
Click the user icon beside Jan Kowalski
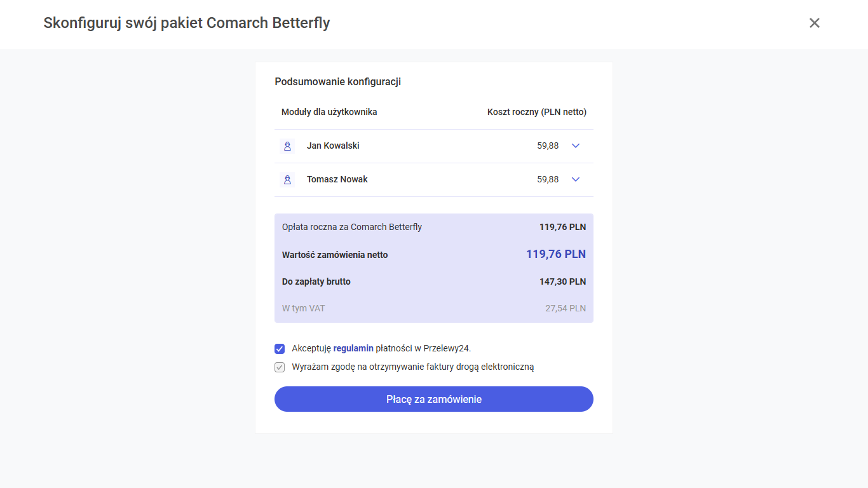(287, 146)
